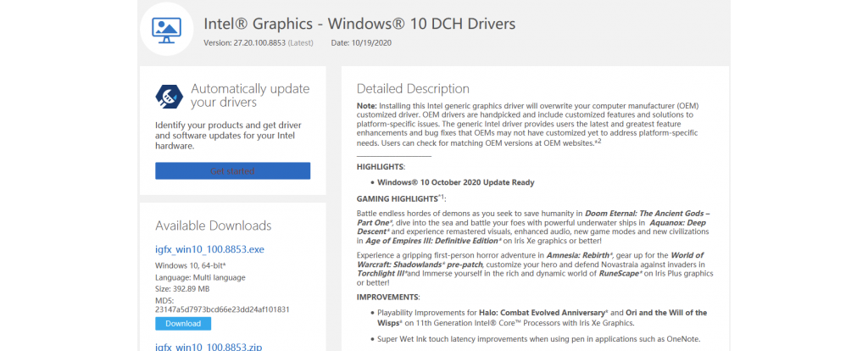868x351 pixels.
Task: Click the Version: 27.20.100.8853 text
Action: (244, 42)
